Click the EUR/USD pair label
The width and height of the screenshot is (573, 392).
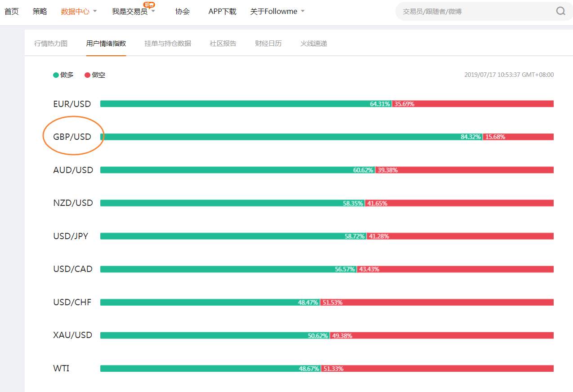click(72, 104)
